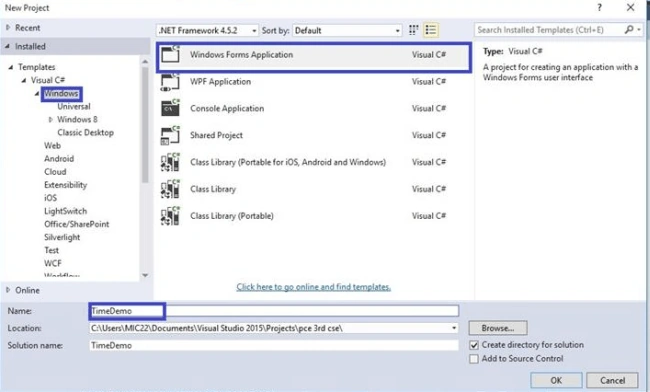Collapse the Visual C# tree node

24,80
